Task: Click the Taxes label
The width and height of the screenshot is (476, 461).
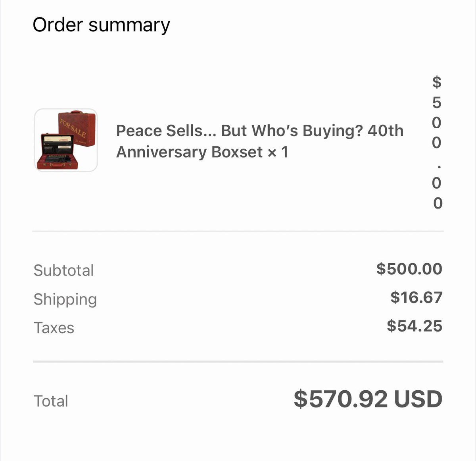Action: [54, 328]
